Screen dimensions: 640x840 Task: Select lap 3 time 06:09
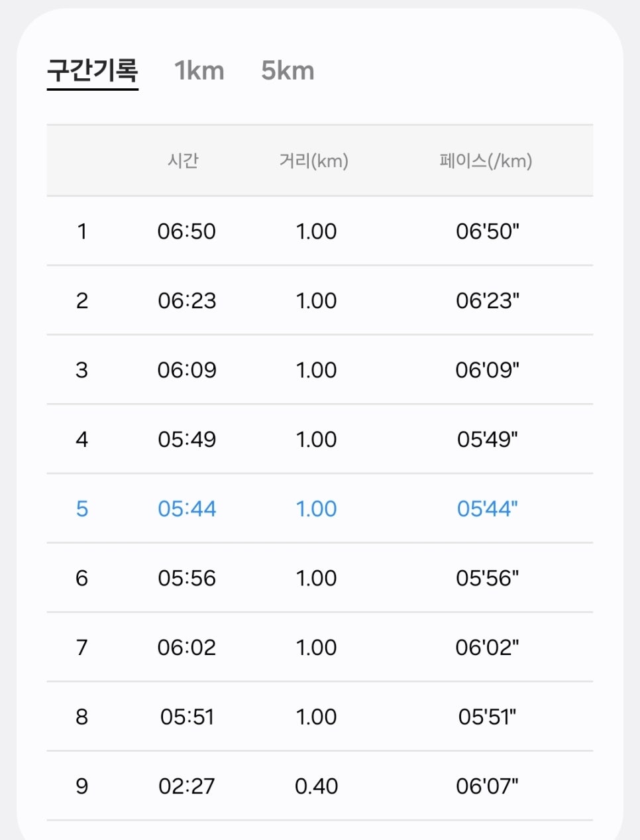pos(187,370)
